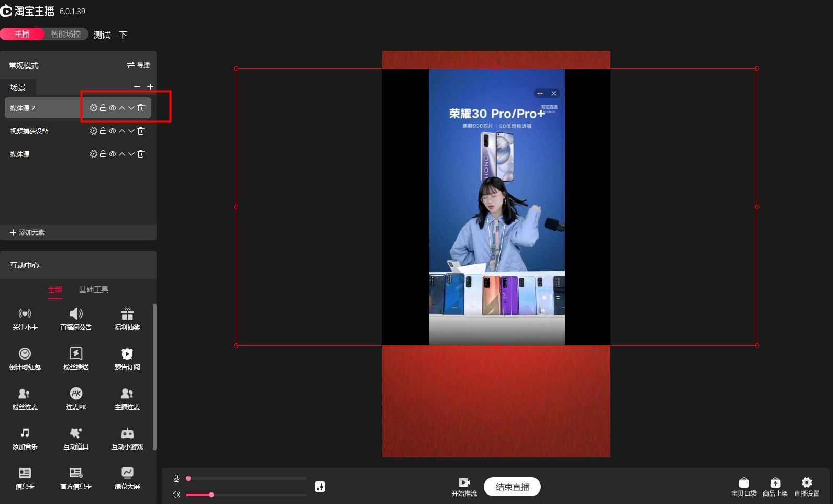This screenshot has height=504, width=833.
Task: Open 主播连麦 host link
Action: coord(127,399)
